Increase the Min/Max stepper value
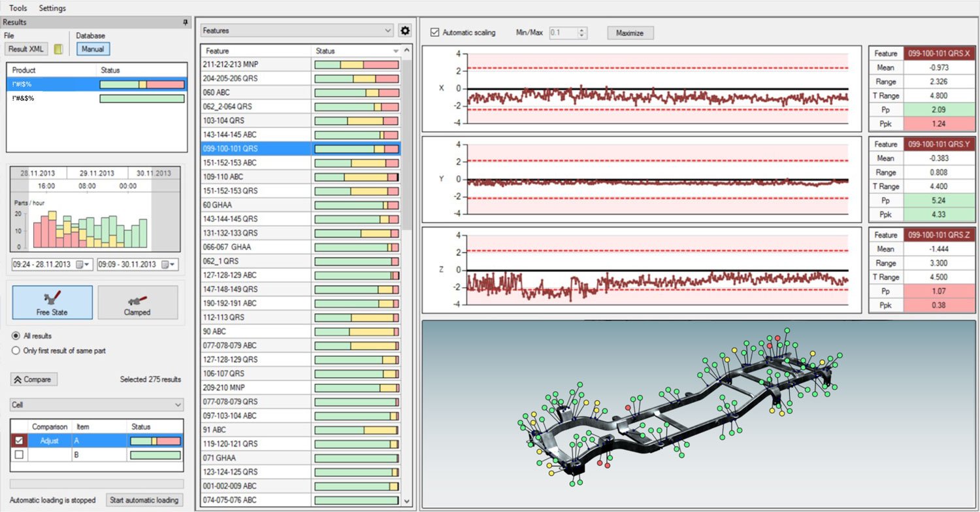Screen dimensions: 980x512 583,29
